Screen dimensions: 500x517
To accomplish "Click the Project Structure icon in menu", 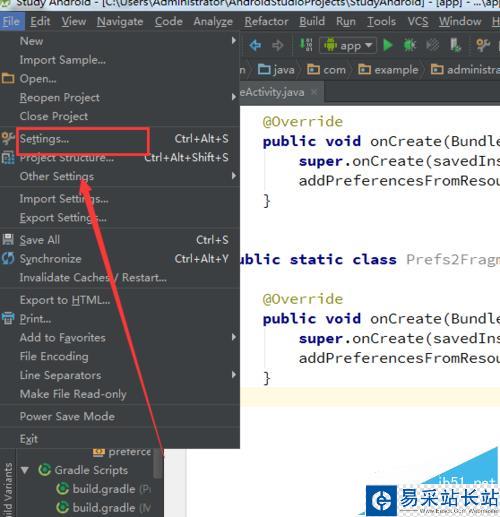I will pyautogui.click(x=8, y=157).
